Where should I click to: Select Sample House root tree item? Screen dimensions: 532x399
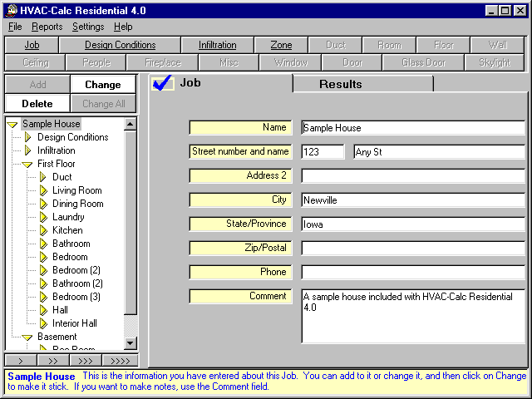tap(52, 124)
